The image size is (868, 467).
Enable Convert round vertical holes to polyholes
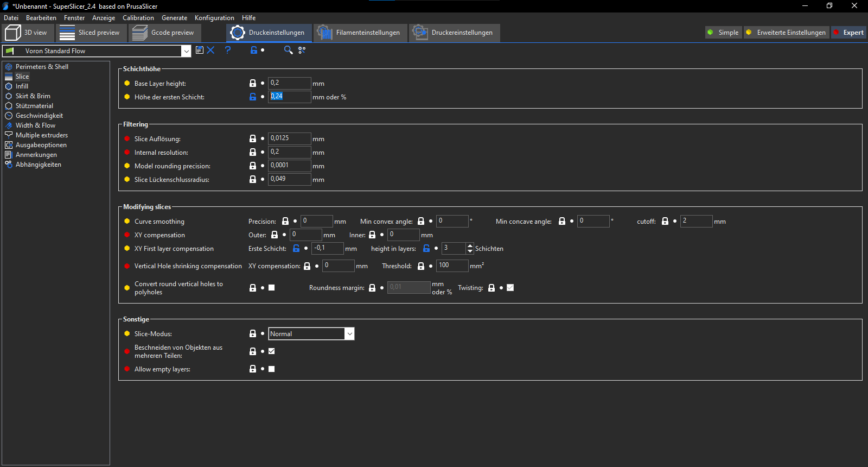click(272, 287)
